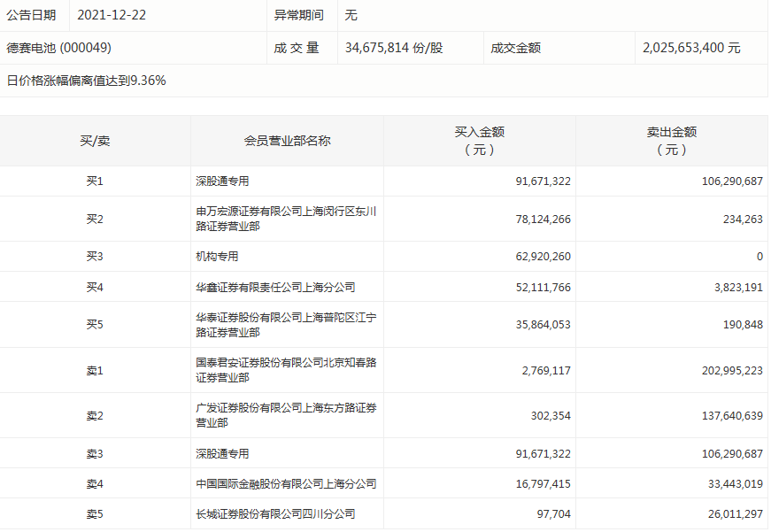Open the 机构专用 entry in 买3 row
Screen dimensions: 771x532
coord(217,257)
